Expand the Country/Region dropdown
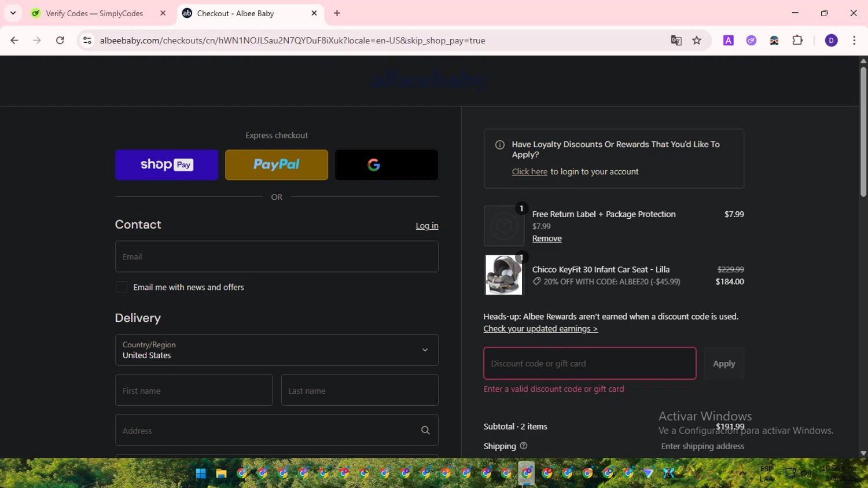 277,350
